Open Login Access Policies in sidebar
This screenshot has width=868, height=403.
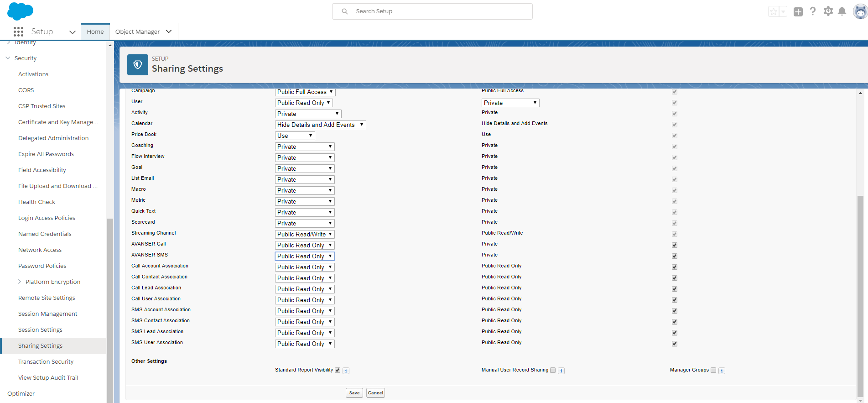pyautogui.click(x=47, y=218)
